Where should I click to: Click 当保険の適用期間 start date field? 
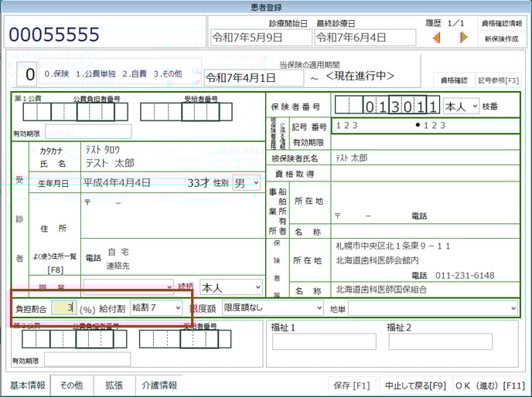(x=254, y=78)
